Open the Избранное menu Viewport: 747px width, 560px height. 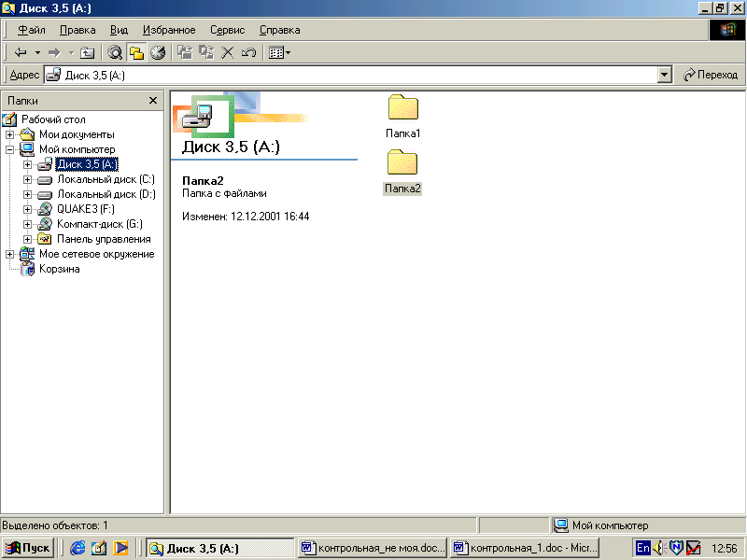pos(169,30)
